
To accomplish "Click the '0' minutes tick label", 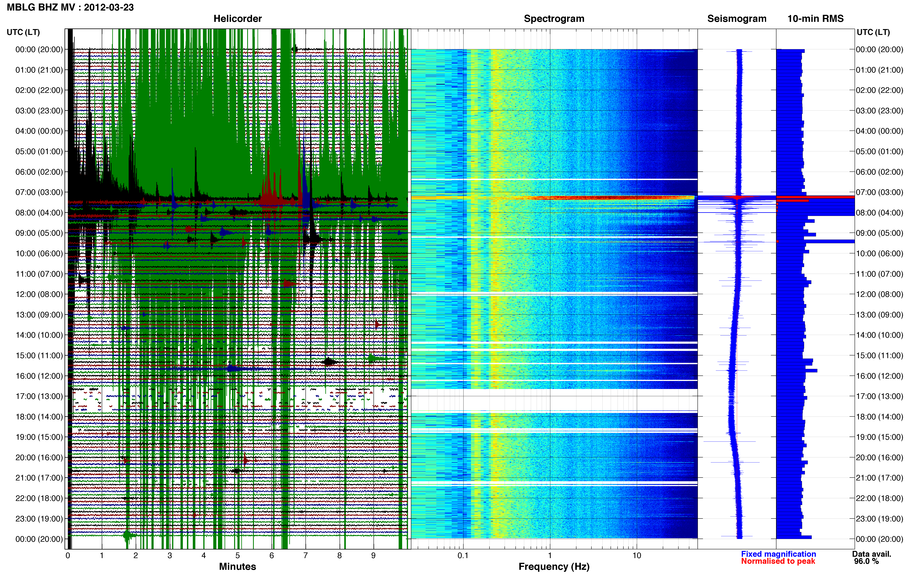I will (x=68, y=555).
